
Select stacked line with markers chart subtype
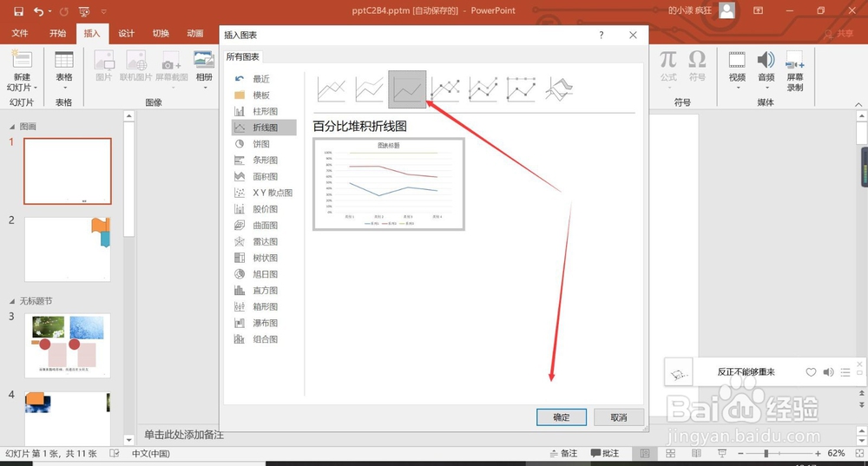[483, 89]
